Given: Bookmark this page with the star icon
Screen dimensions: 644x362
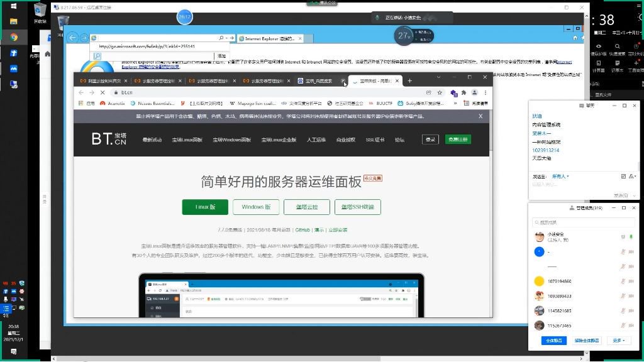Looking at the screenshot, I should pos(440,92).
